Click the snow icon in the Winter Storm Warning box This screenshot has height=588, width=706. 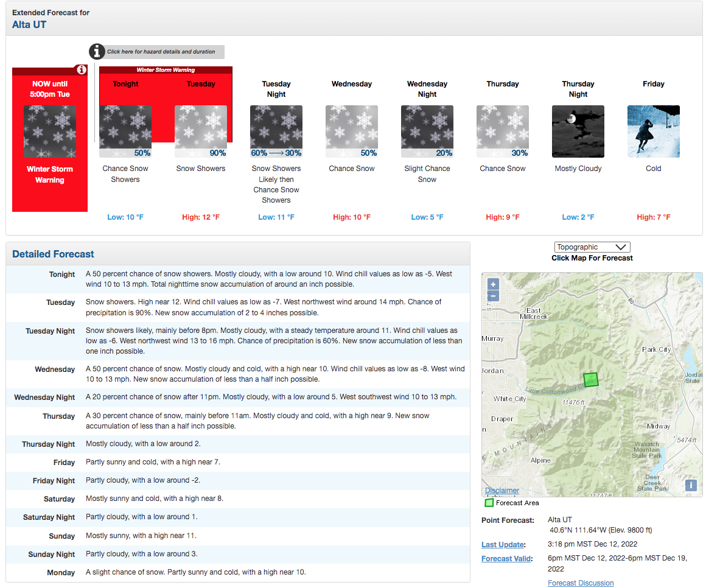(x=50, y=131)
